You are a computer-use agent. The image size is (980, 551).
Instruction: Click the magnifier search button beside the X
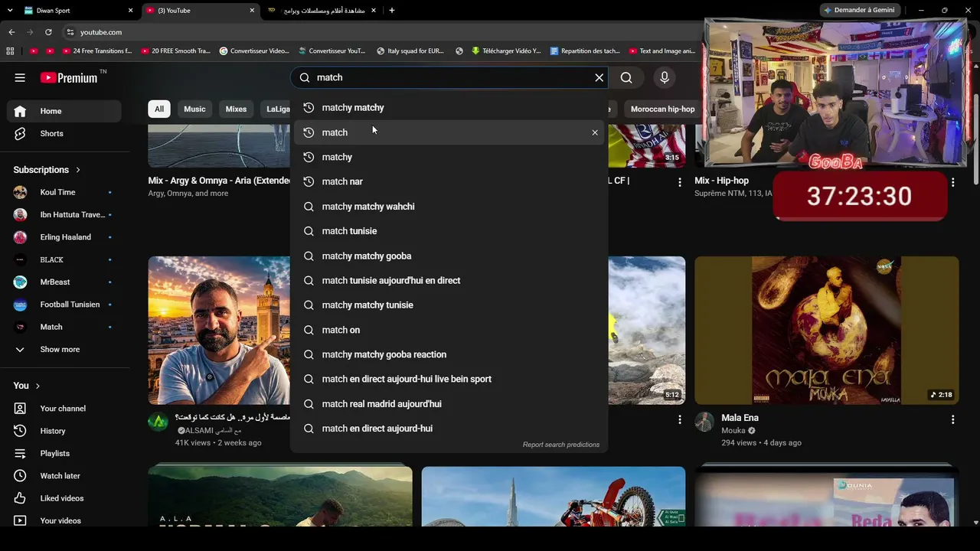tap(626, 77)
